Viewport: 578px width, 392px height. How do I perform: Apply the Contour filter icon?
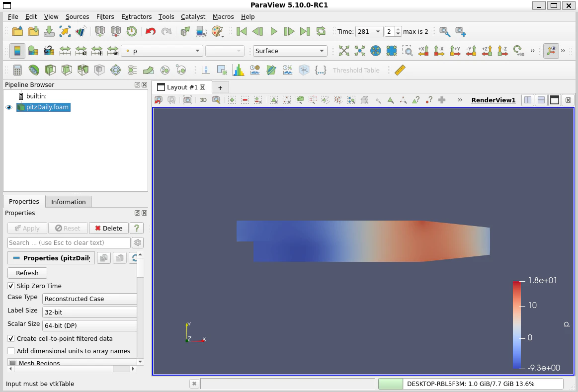pyautogui.click(x=33, y=70)
